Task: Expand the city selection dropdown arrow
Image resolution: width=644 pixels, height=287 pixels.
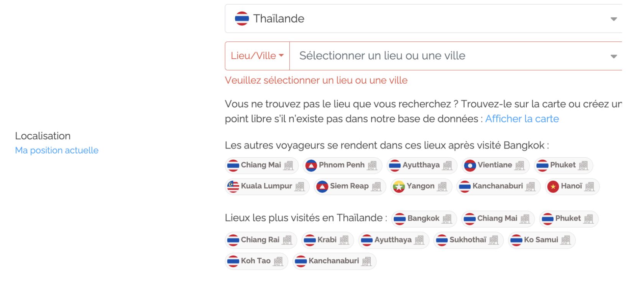Action: point(614,56)
